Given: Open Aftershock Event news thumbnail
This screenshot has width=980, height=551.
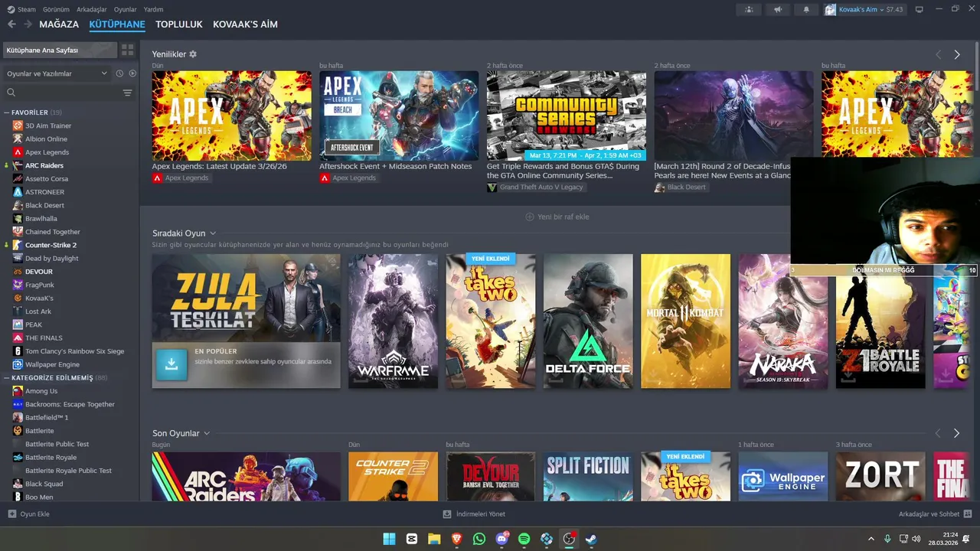Looking at the screenshot, I should tap(399, 116).
